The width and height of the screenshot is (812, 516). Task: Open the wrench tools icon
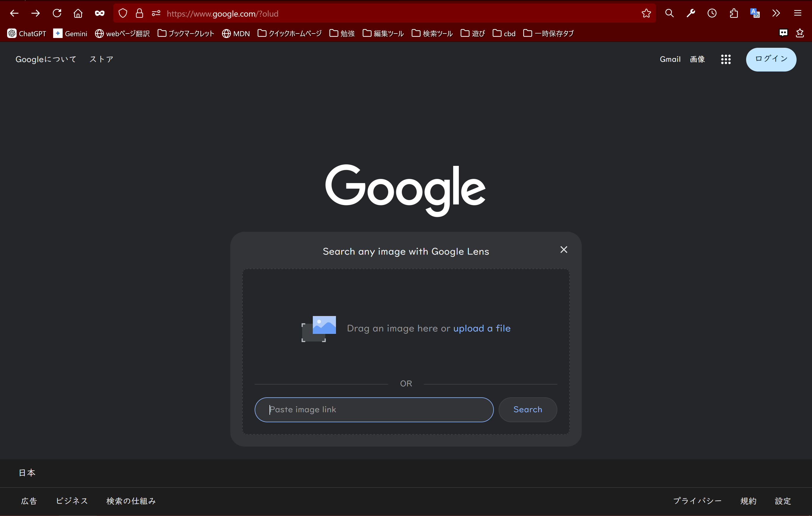tap(691, 13)
